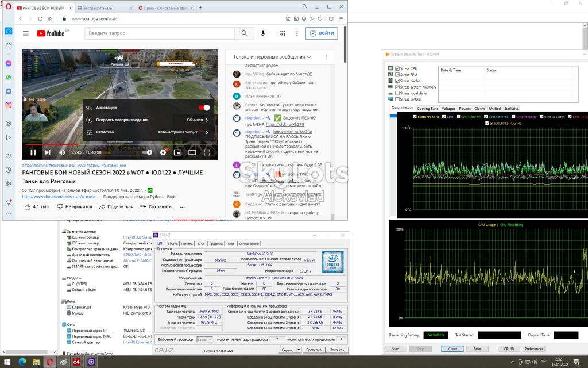The image size is (588, 368).
Task: Click the YouTube search input field
Action: [160, 33]
